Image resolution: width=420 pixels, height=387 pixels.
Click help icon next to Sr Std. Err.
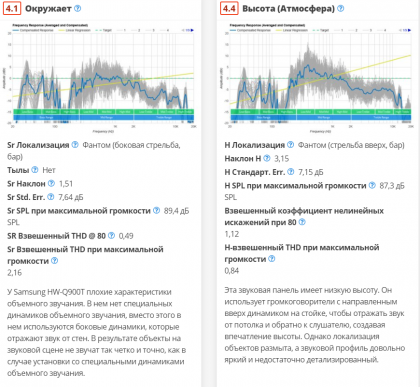[50, 197]
